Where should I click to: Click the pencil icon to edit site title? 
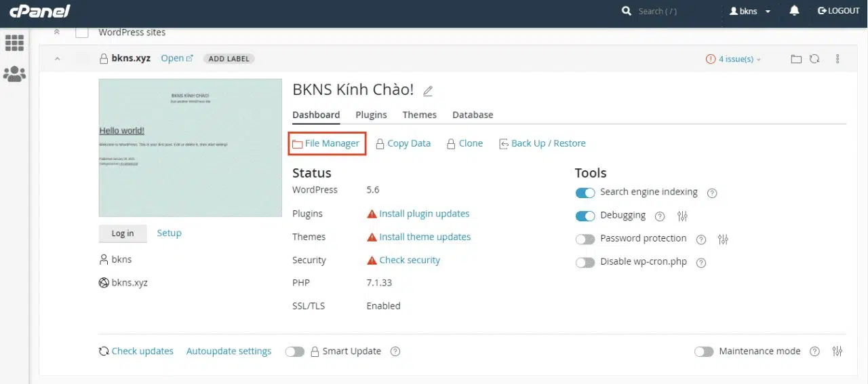pyautogui.click(x=428, y=91)
